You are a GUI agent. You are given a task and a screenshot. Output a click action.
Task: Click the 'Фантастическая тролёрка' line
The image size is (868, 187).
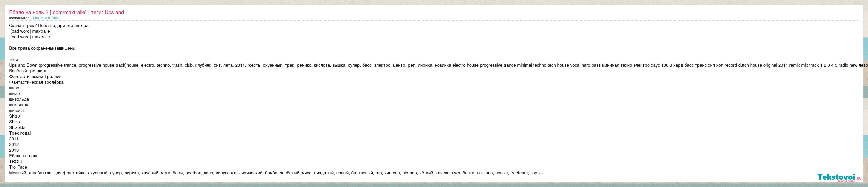36,82
